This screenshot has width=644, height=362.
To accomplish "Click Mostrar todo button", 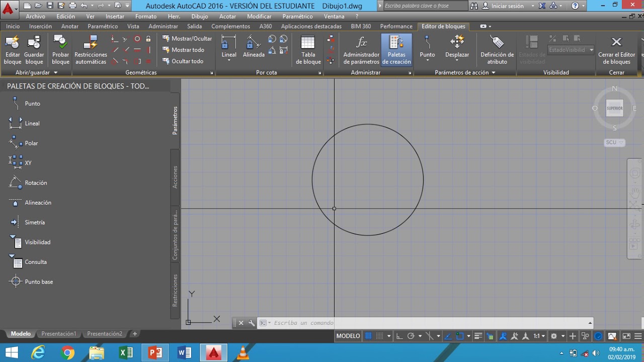I will point(183,50).
